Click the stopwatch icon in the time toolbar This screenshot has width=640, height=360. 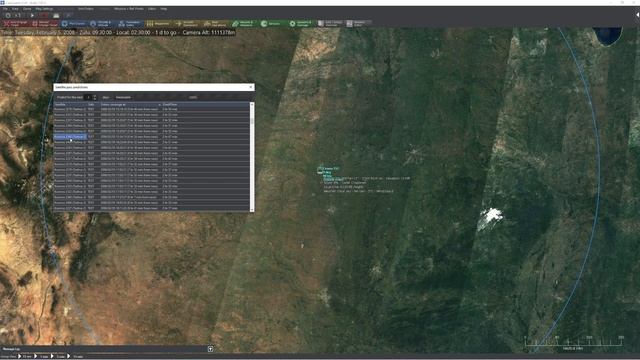[x=8, y=16]
